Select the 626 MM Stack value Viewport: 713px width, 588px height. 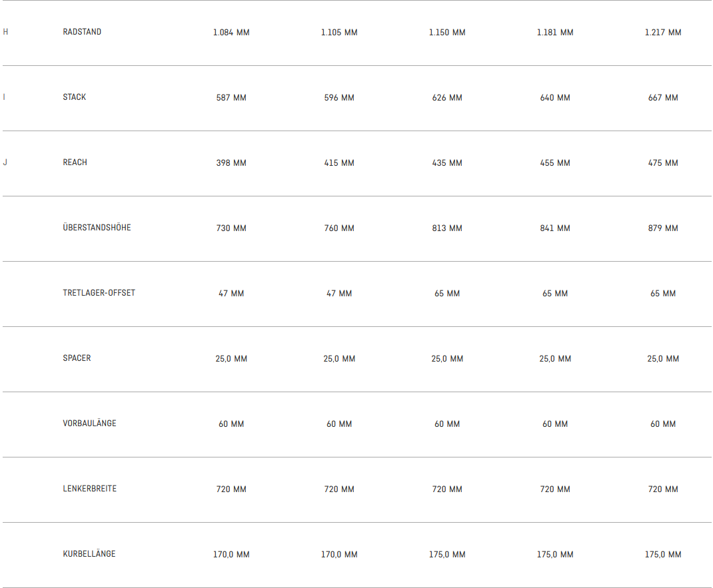click(447, 98)
